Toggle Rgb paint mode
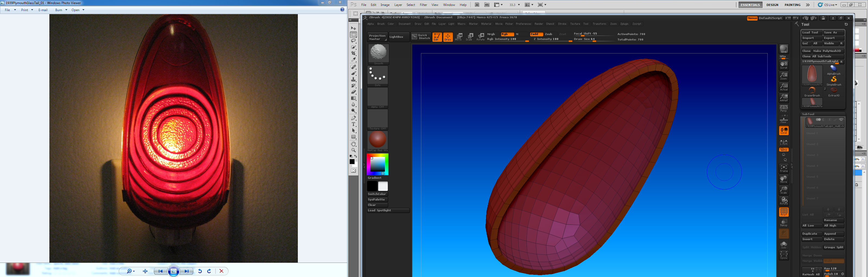 coord(507,34)
